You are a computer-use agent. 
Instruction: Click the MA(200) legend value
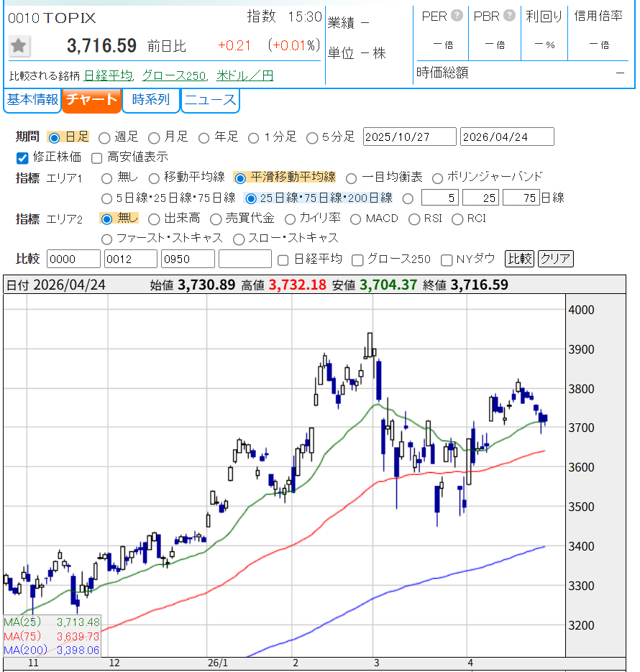[x=78, y=650]
